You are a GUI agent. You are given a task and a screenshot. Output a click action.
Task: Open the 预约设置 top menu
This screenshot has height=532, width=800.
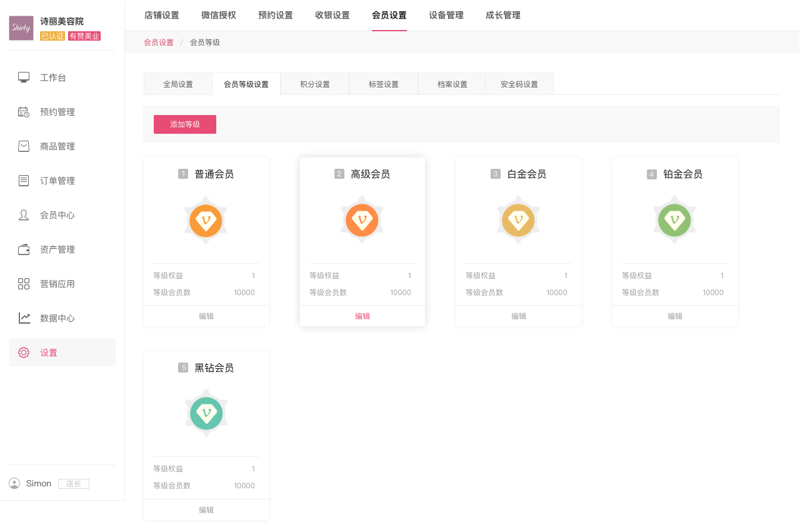(276, 15)
